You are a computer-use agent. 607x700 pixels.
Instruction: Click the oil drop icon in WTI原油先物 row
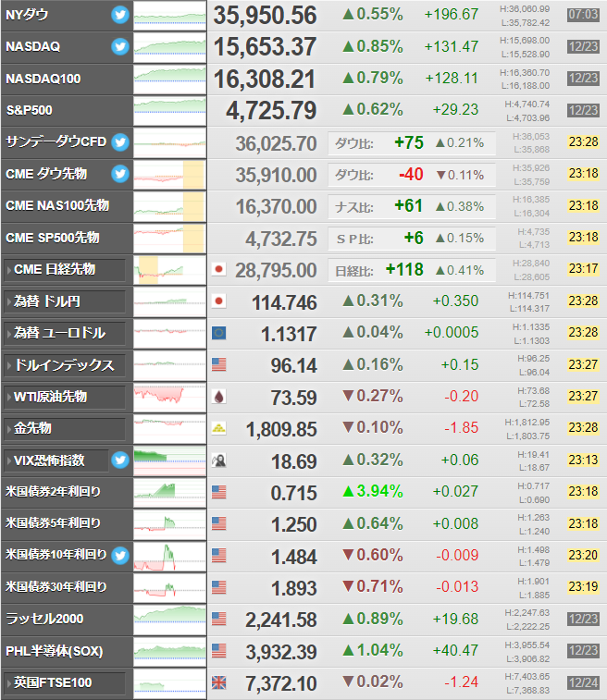pyautogui.click(x=219, y=397)
